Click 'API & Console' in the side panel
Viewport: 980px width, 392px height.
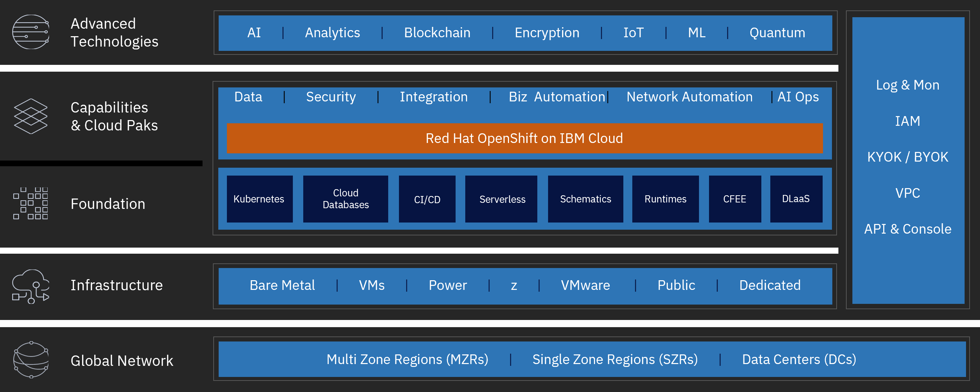coord(908,229)
